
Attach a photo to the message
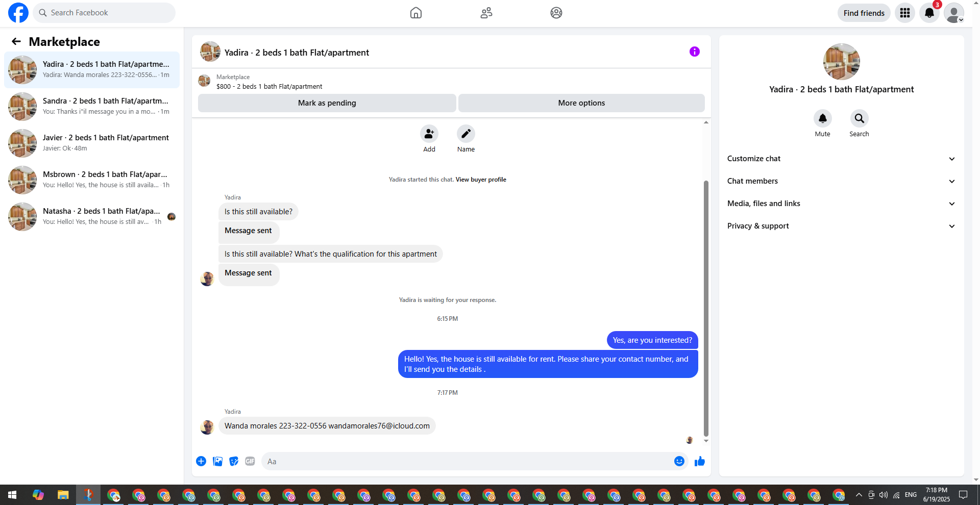(217, 461)
